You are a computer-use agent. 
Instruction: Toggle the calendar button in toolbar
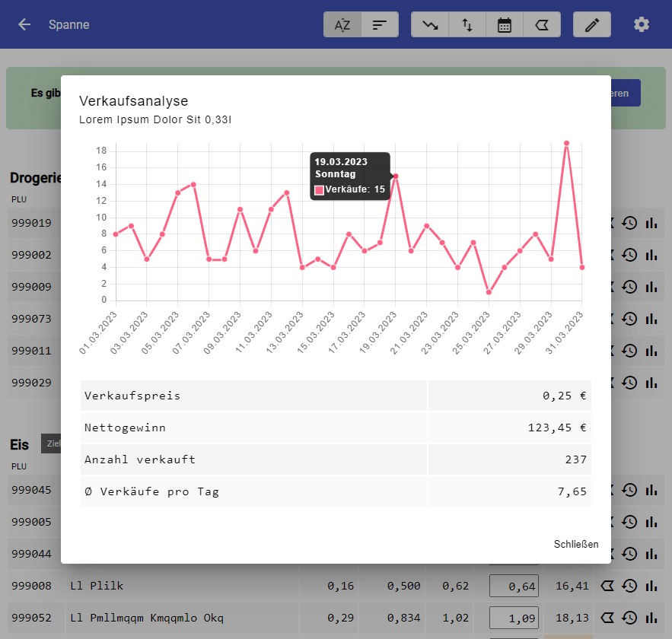pos(505,25)
